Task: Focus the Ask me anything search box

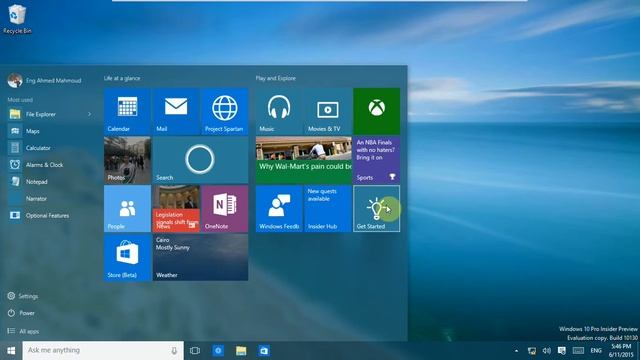Action: click(x=103, y=351)
